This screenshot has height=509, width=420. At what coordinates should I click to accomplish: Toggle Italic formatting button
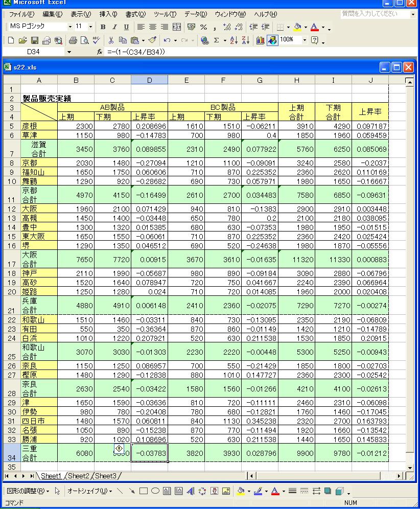[x=114, y=27]
